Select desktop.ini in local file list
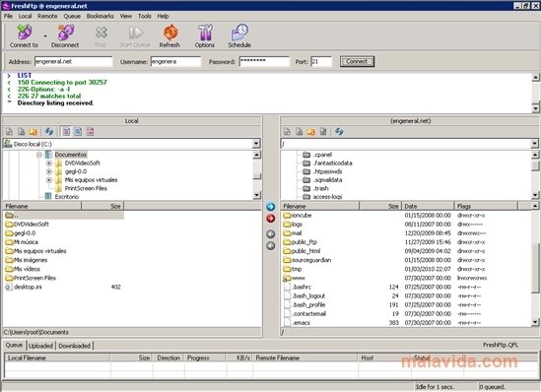 point(28,287)
